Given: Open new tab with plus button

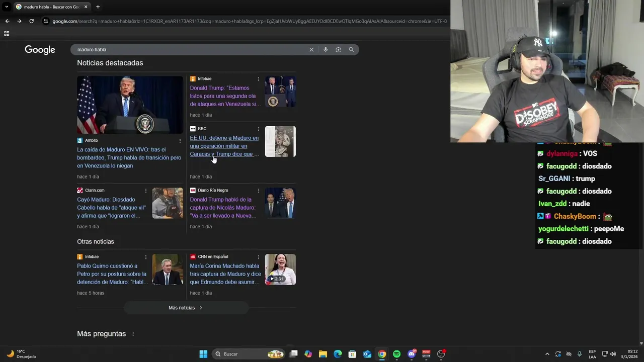Looking at the screenshot, I should (98, 7).
